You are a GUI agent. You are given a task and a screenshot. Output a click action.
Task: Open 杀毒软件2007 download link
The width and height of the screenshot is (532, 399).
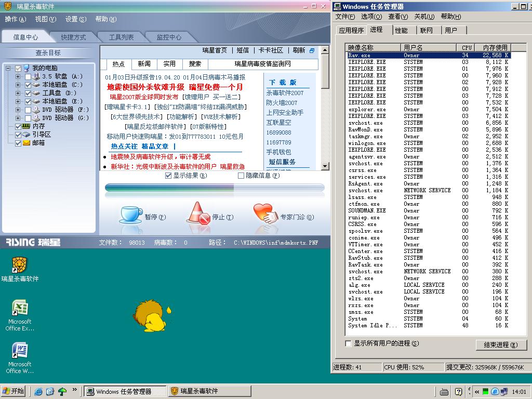(x=285, y=93)
